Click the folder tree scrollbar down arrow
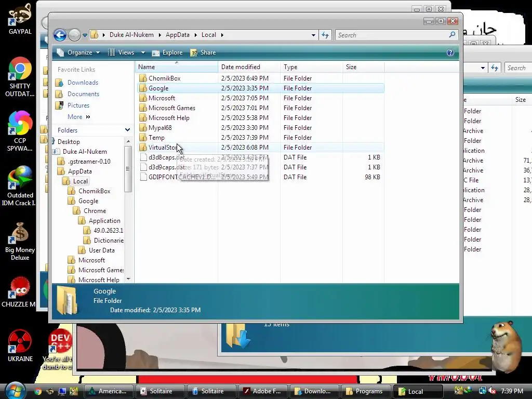 pyautogui.click(x=128, y=279)
